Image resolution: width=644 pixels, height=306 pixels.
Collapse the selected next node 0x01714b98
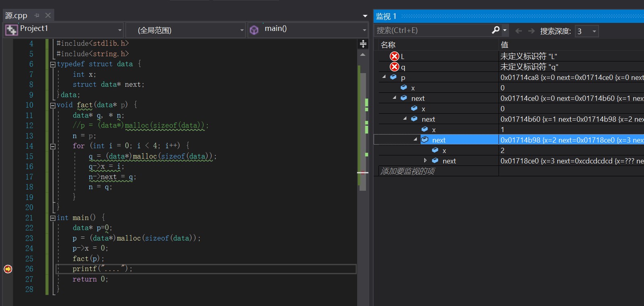(x=415, y=139)
